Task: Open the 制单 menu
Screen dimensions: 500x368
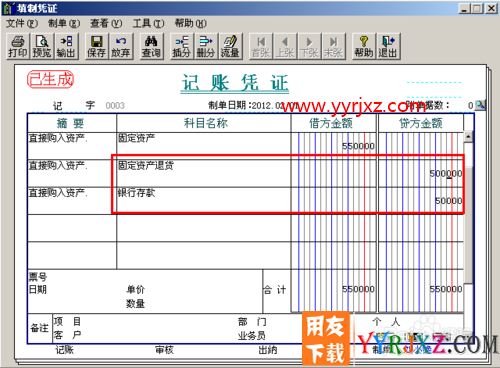Action: click(64, 23)
